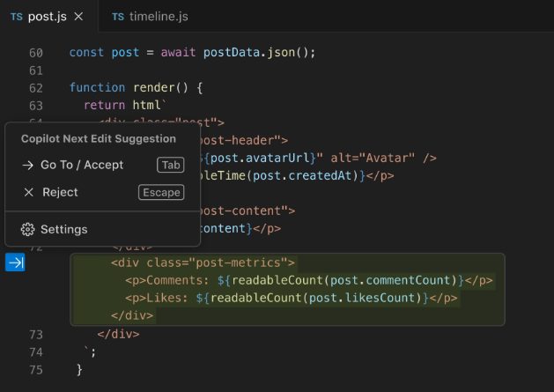Click line number 62 in gutter
This screenshot has width=554, height=392.
pos(36,88)
